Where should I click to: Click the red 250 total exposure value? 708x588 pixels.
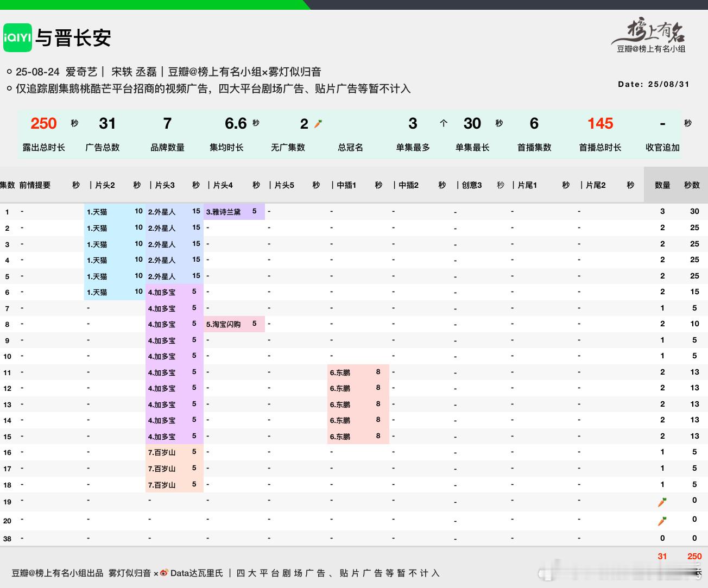[x=43, y=123]
